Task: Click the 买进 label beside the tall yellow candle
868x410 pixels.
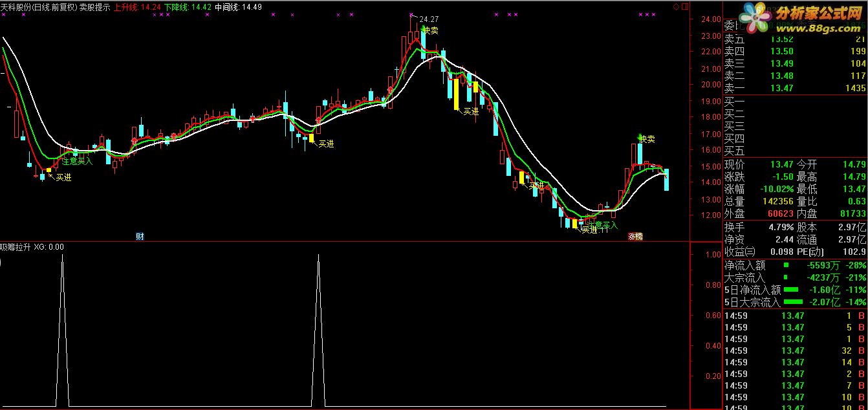Action: pos(471,111)
